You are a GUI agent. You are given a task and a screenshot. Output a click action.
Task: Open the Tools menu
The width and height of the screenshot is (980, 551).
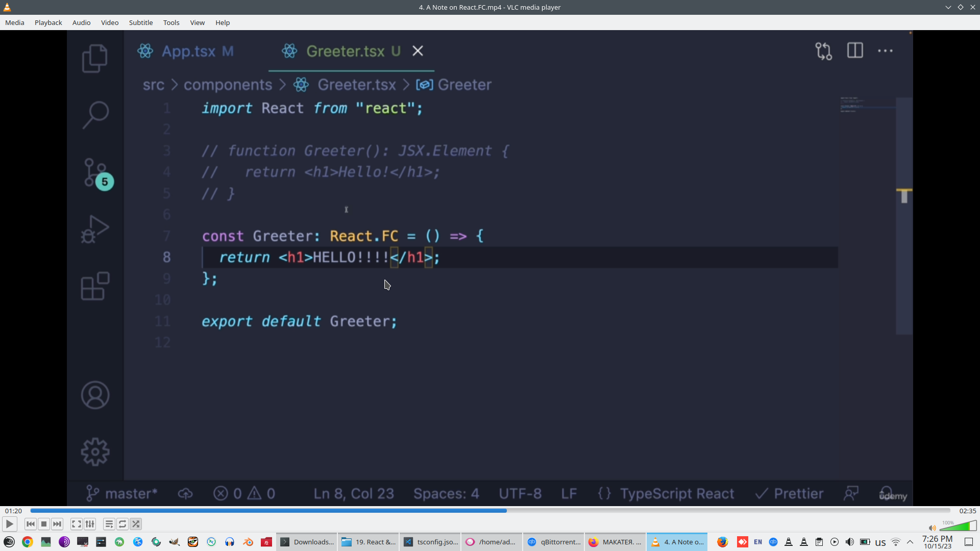tap(171, 22)
